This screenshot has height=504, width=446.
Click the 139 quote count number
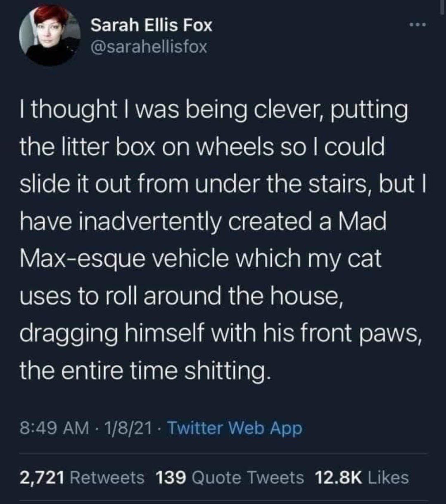[x=171, y=478]
